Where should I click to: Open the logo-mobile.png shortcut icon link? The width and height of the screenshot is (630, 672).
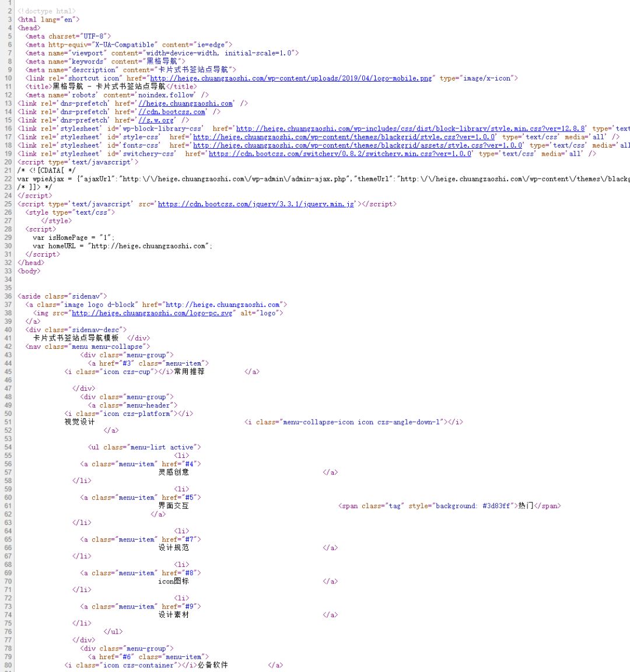(290, 78)
